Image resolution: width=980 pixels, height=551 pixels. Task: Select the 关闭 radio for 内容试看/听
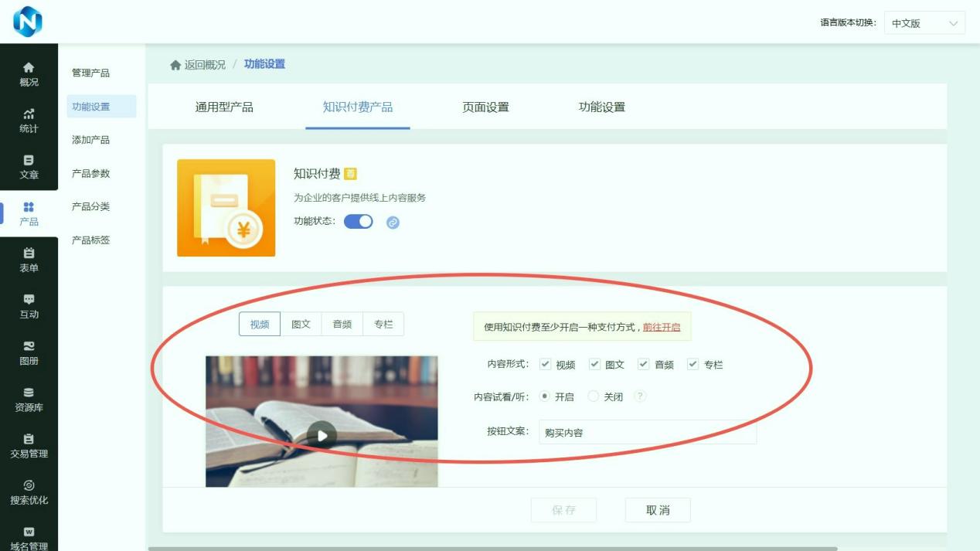coord(594,396)
